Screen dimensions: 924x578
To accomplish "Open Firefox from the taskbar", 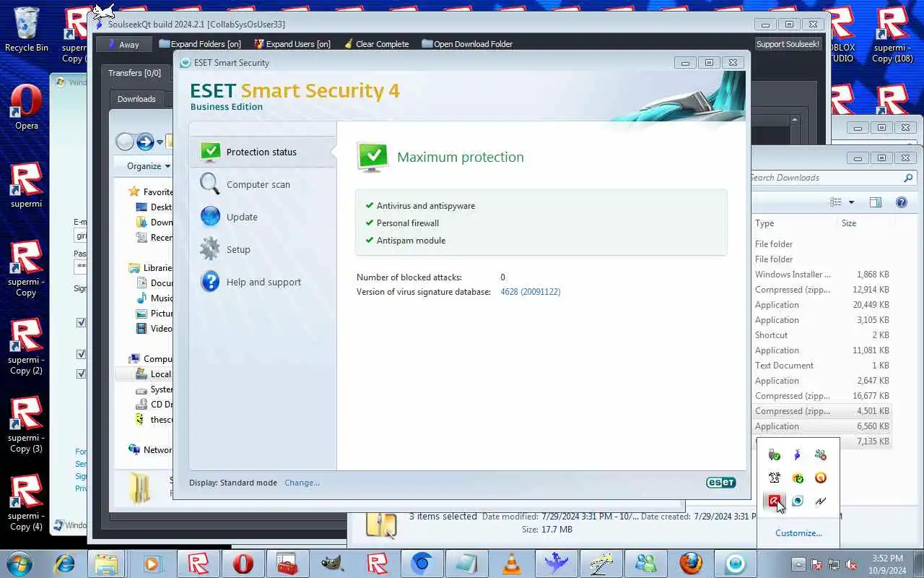I will point(691,564).
